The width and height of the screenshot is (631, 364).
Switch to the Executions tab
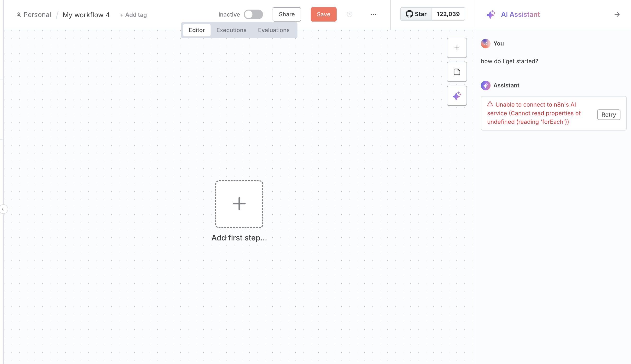tap(231, 30)
